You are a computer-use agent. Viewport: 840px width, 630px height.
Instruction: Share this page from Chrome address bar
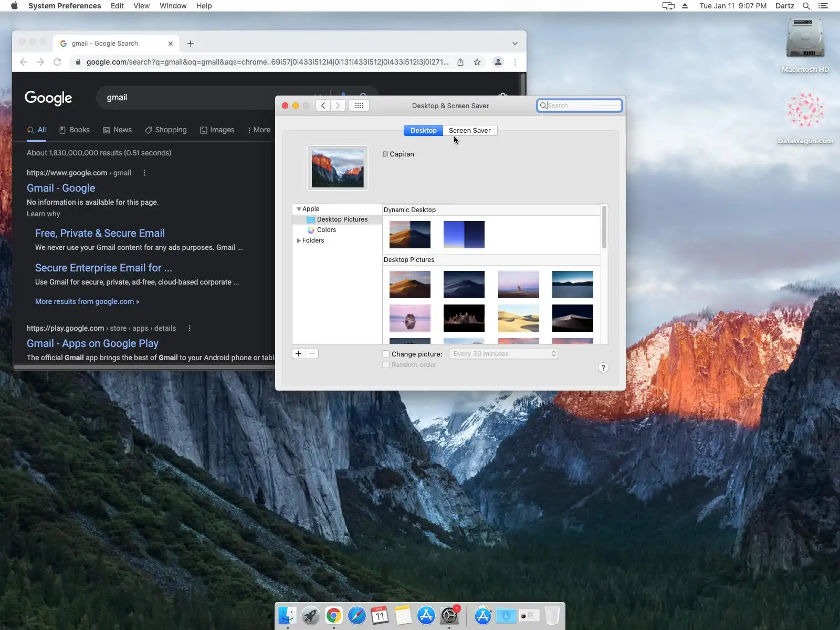click(460, 62)
